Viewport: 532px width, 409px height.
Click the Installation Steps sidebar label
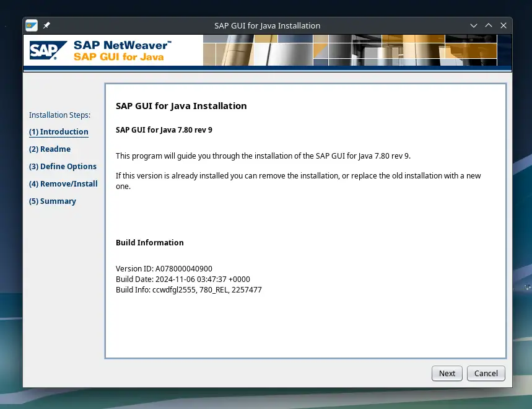pyautogui.click(x=59, y=115)
